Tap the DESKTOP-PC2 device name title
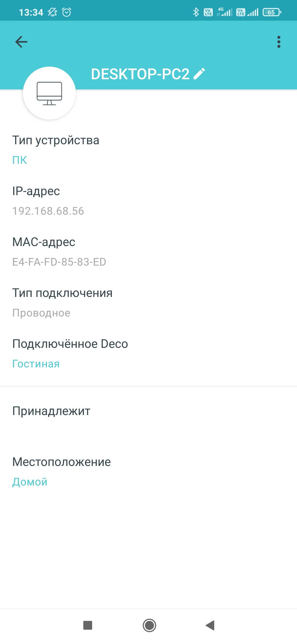This screenshot has height=644, width=297. coord(140,74)
